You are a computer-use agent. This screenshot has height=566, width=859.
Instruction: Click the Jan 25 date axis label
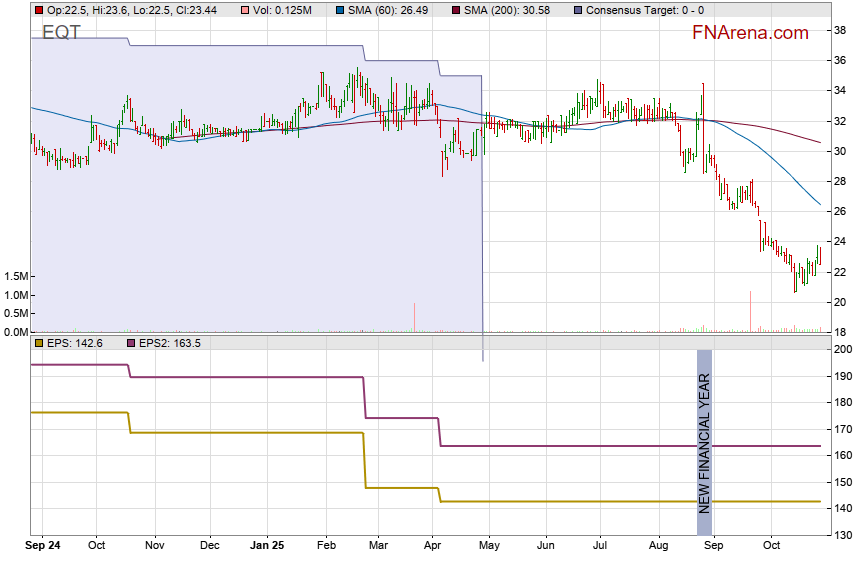pos(266,546)
